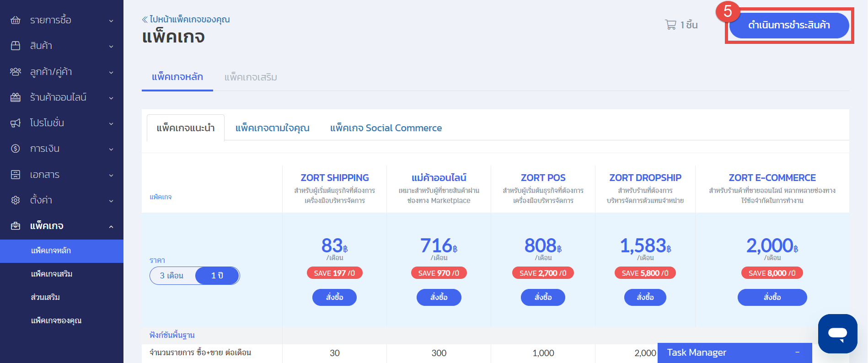Open the chat support bubble

(x=837, y=333)
